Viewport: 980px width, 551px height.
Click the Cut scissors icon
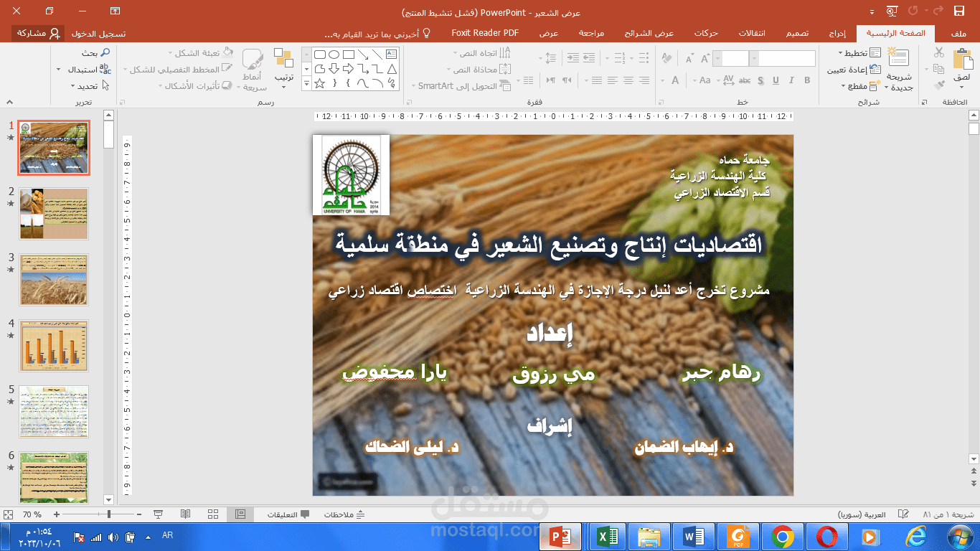click(938, 52)
